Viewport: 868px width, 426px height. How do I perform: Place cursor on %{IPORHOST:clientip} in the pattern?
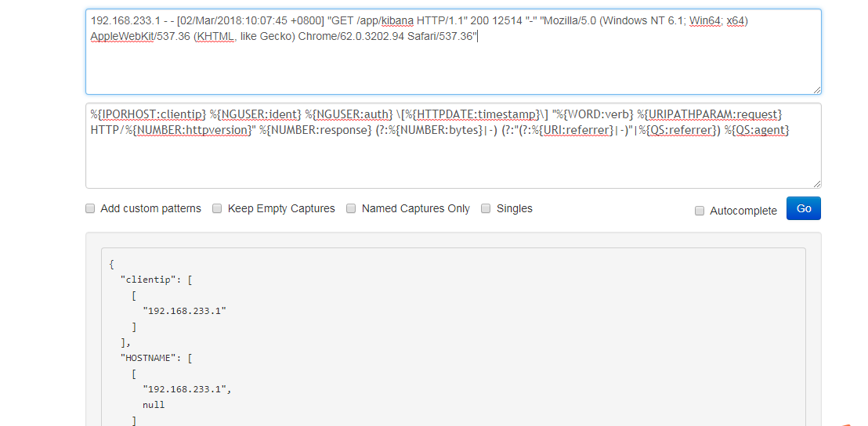[149, 114]
